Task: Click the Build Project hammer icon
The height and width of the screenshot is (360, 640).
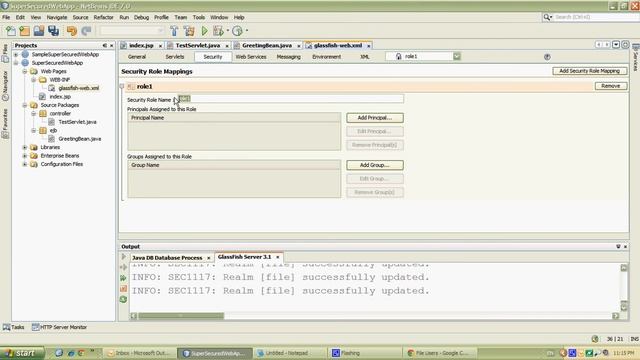Action: [x=174, y=31]
